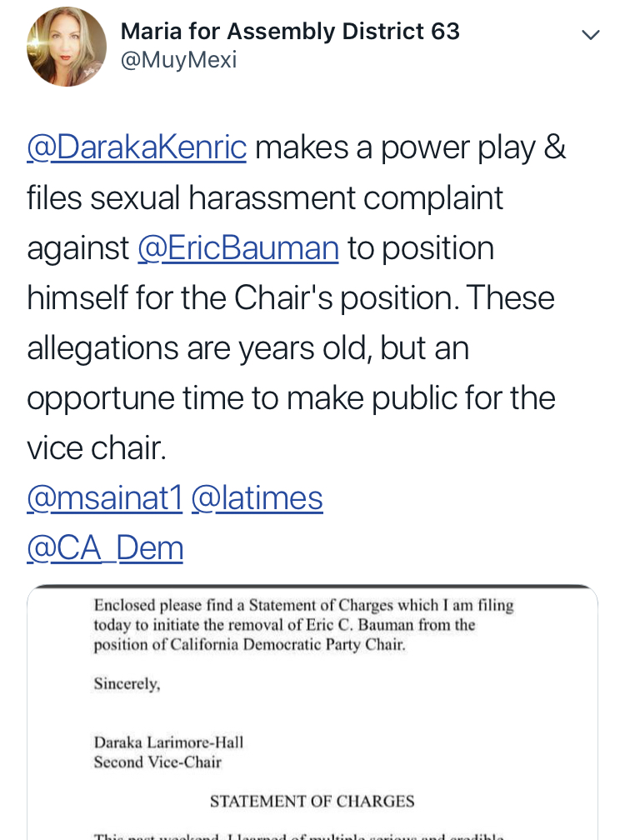625x840 pixels.
Task: Click the STATEMENT OF CHARGES heading in the image
Action: (312, 802)
